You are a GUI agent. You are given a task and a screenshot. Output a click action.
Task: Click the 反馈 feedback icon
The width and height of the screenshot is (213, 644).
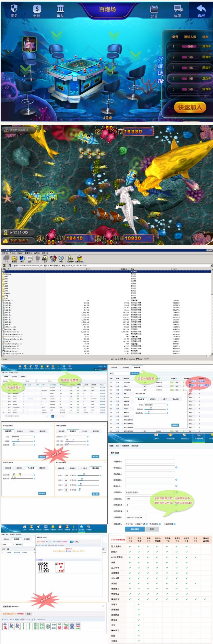pyautogui.click(x=178, y=10)
